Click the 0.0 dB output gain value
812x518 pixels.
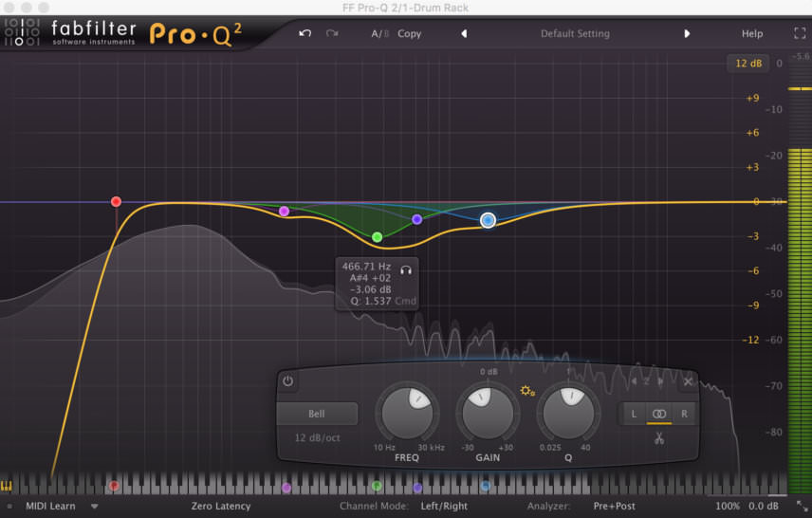tap(764, 506)
